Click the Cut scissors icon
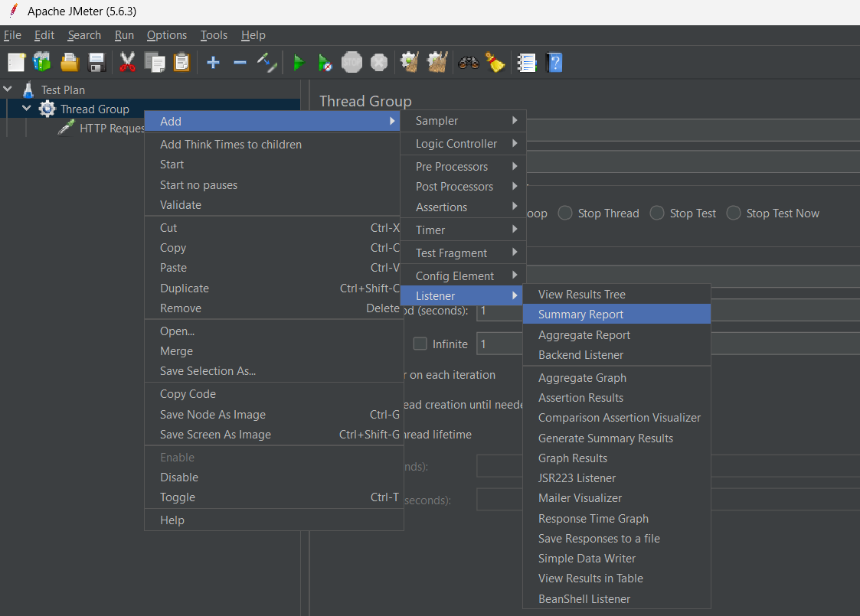The image size is (860, 616). tap(127, 63)
